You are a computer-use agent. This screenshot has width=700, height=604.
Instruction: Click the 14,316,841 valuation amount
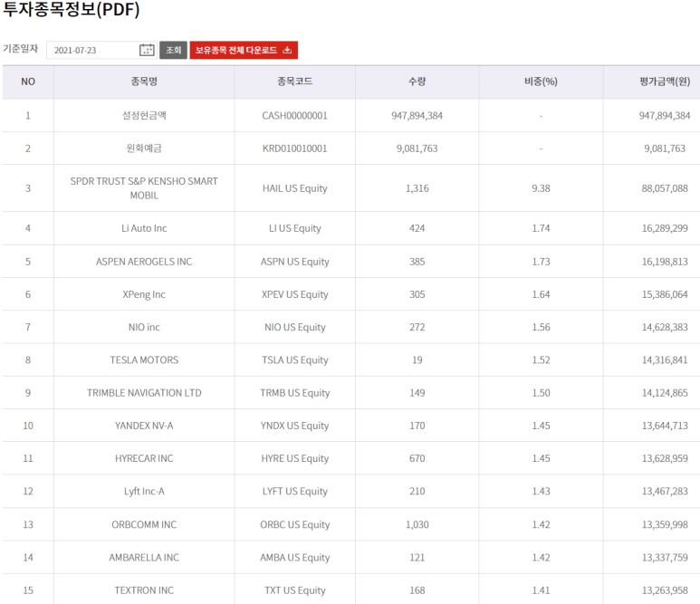coord(665,360)
